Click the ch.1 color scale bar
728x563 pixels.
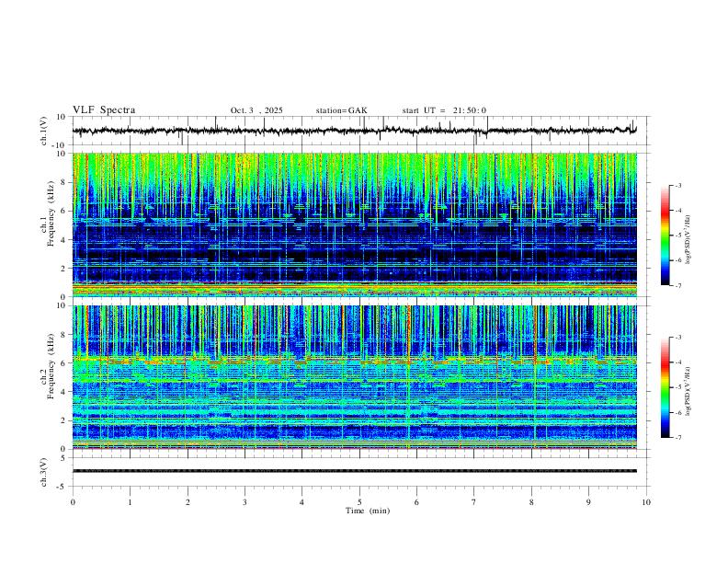tap(665, 236)
